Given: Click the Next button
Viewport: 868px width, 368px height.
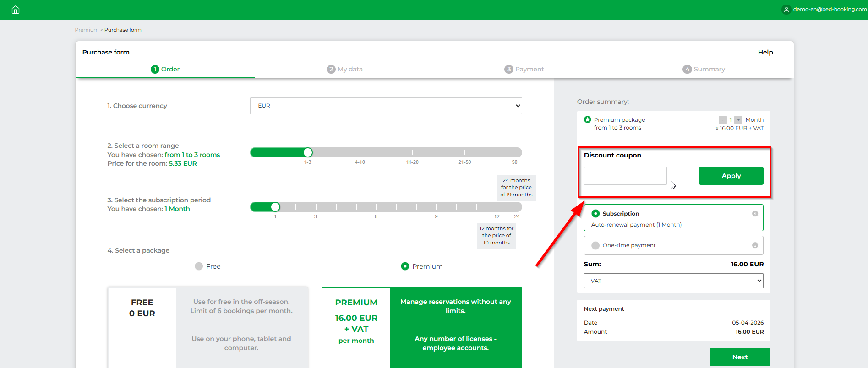Looking at the screenshot, I should pos(740,357).
